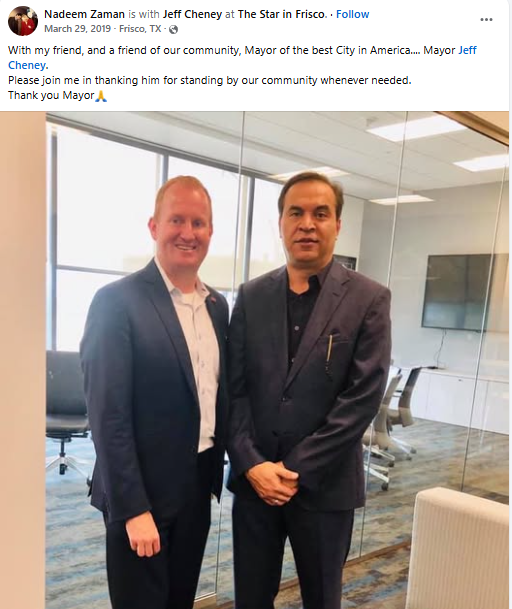
Task: Click the blue "Cheney." mention on second line
Action: point(28,65)
